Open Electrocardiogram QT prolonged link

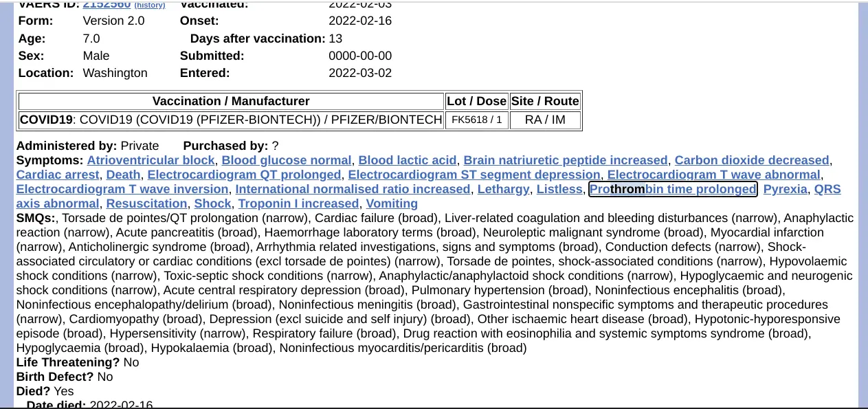coord(244,175)
